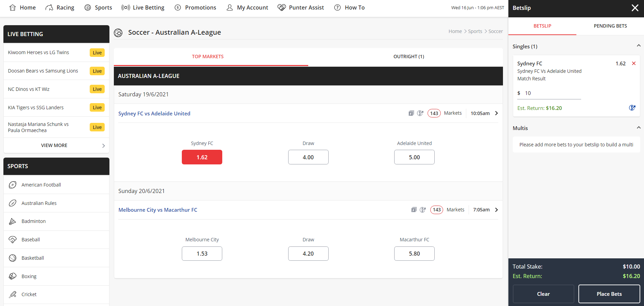Click the soccer ball icon beside page title

118,33
